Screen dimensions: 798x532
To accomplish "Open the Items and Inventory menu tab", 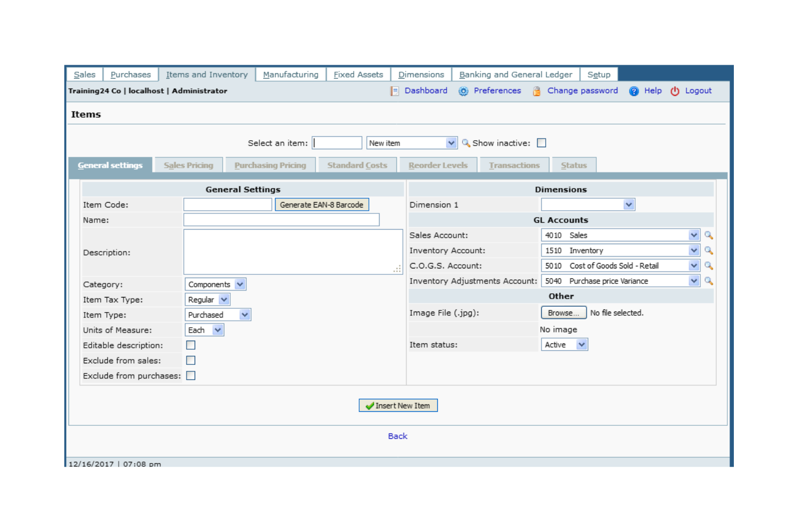I will (207, 74).
